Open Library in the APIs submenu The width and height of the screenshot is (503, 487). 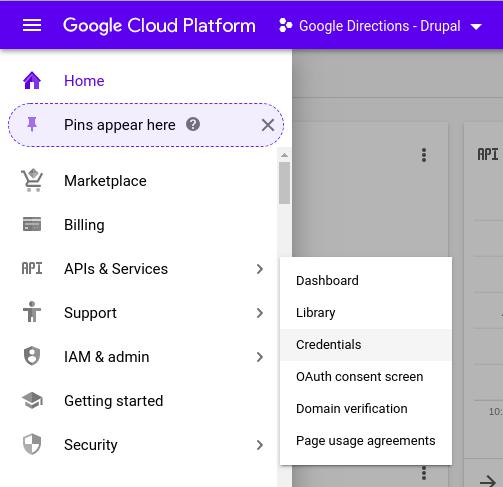(x=366, y=313)
